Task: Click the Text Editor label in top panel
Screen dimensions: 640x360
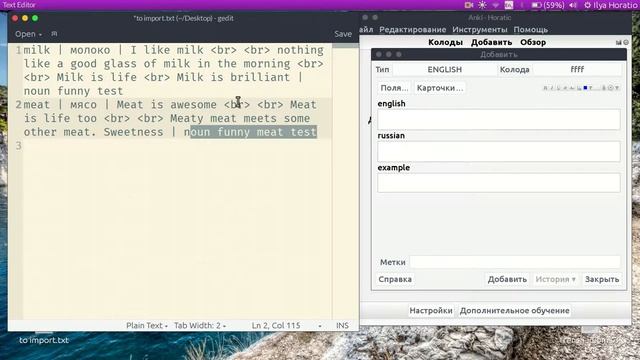Action: pyautogui.click(x=19, y=5)
